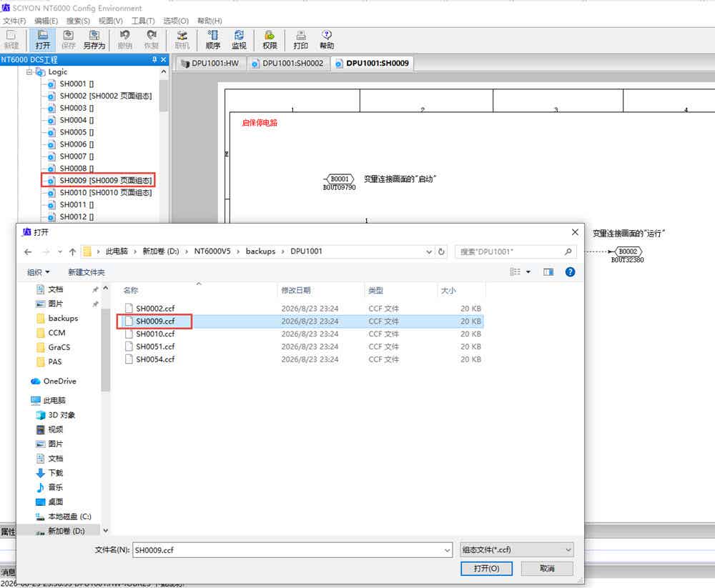The width and height of the screenshot is (715, 588).
Task: Click the search magnifier icon in dialog
Action: point(568,251)
